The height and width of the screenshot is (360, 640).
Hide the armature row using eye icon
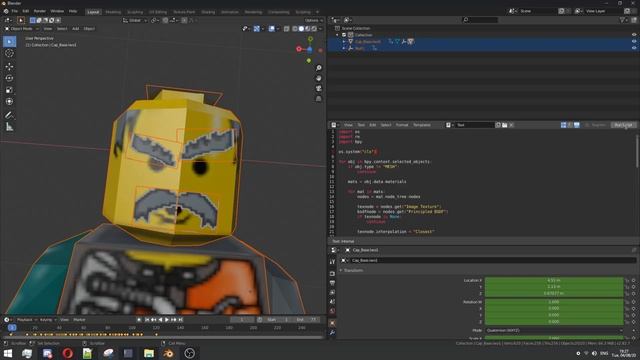click(634, 48)
